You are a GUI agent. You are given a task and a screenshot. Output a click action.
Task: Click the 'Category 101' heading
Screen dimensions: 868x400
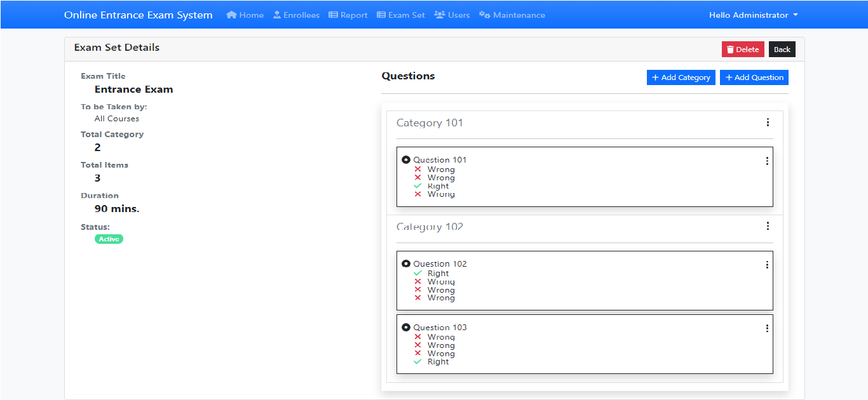click(x=430, y=123)
